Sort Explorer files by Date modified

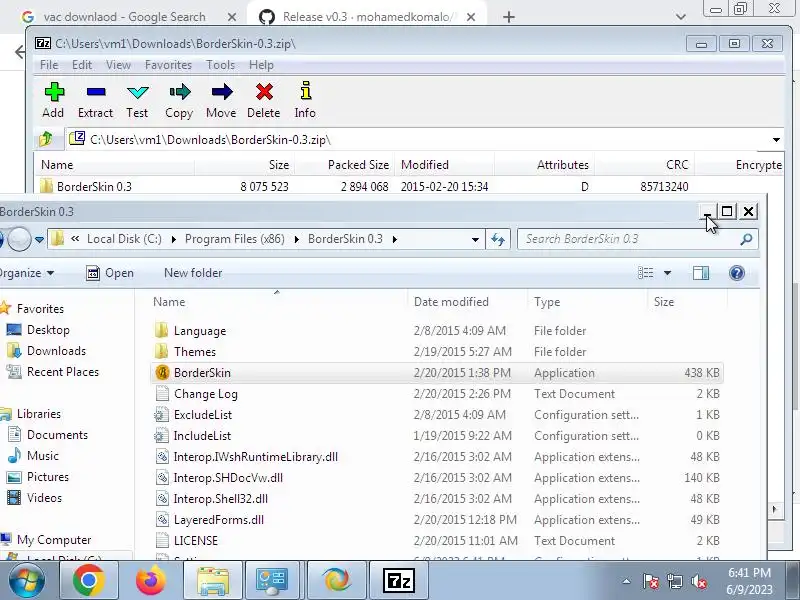coord(451,302)
